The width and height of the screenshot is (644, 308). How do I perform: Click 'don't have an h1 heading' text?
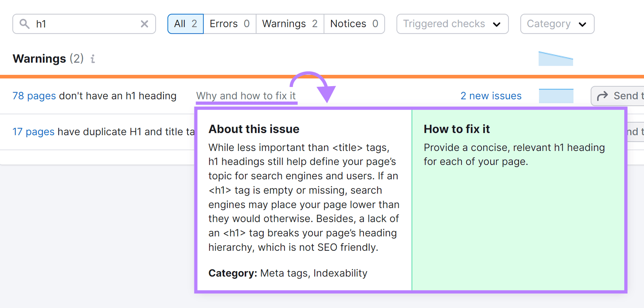[x=118, y=96]
